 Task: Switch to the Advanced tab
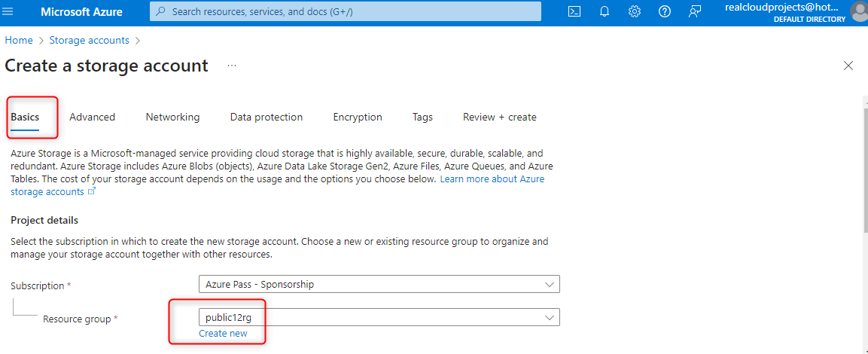(92, 117)
